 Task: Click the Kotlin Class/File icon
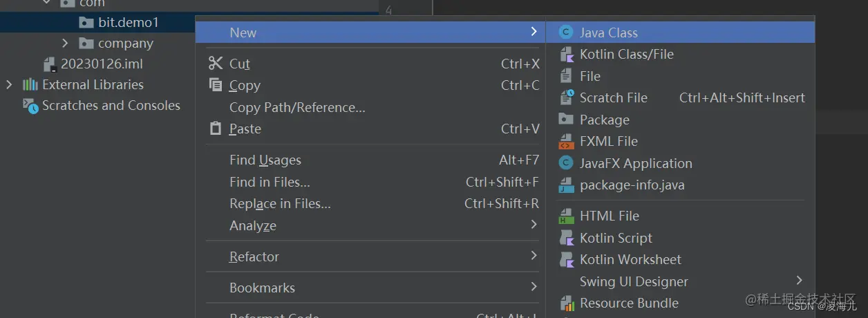[x=567, y=54]
